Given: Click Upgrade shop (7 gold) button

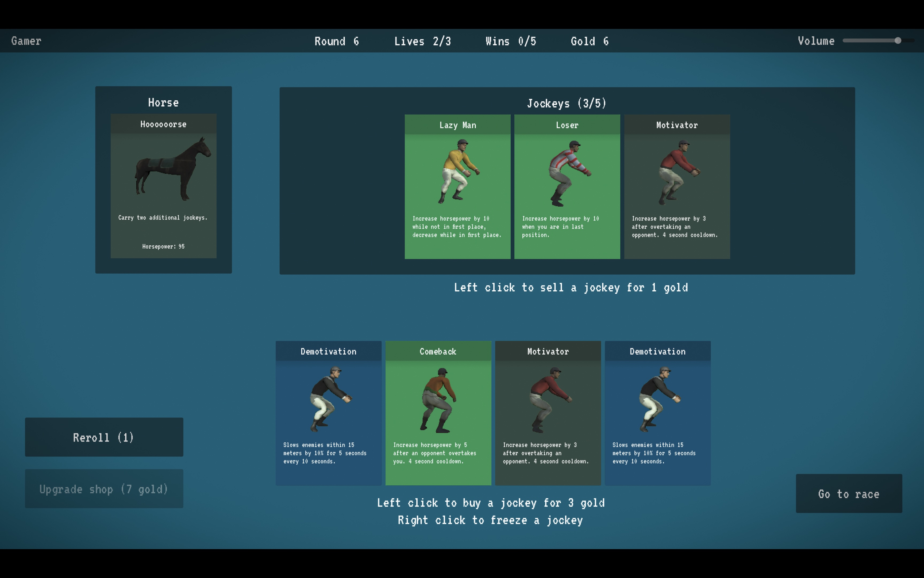Looking at the screenshot, I should pos(104,489).
